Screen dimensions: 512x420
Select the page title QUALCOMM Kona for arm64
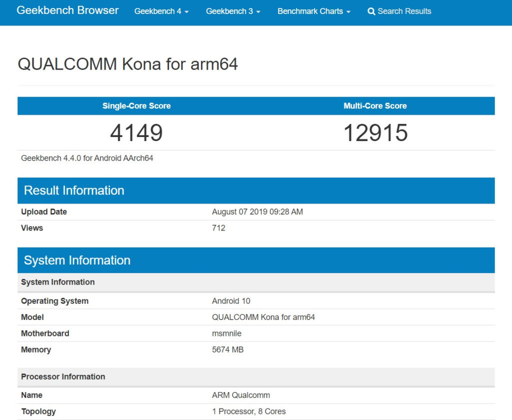127,64
